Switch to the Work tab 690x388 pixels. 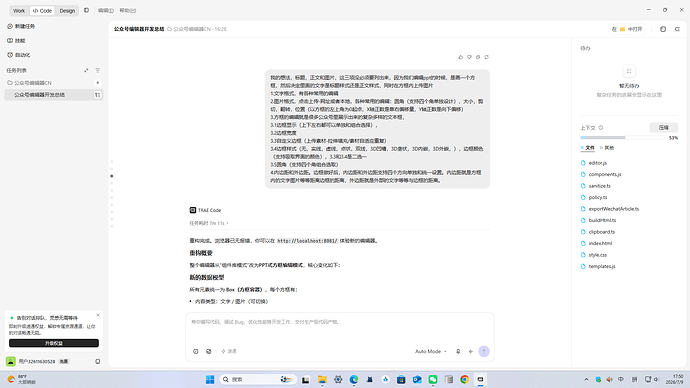[x=19, y=11]
